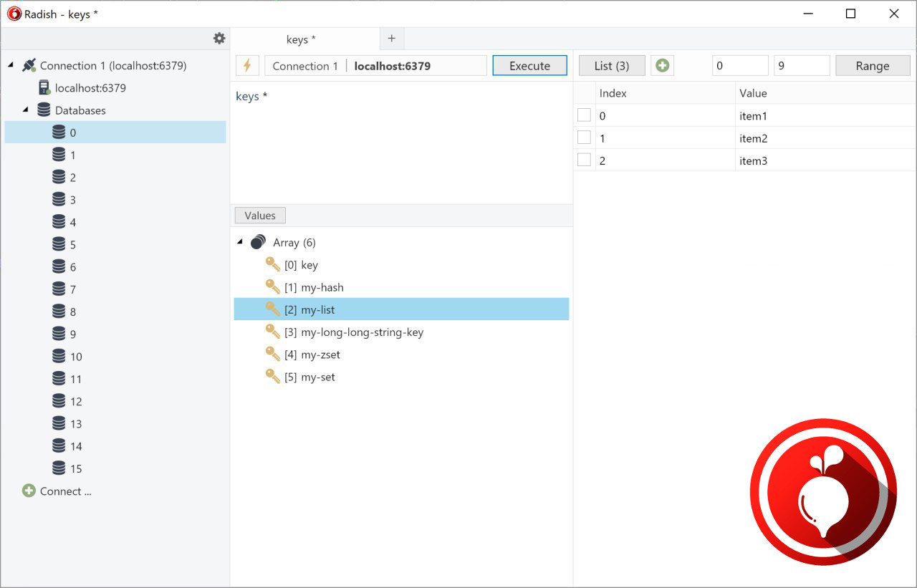The image size is (917, 588).
Task: Click the Connection 1 plug icon
Action: click(x=29, y=65)
